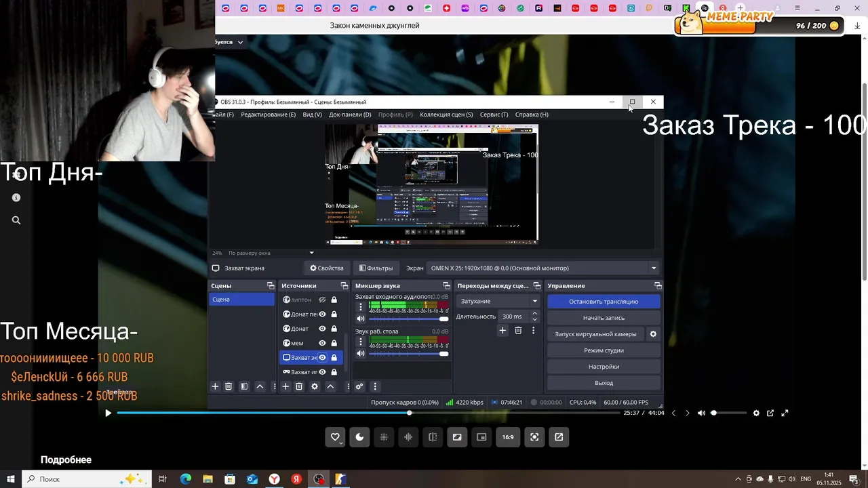Open the Затухание transition dropdown

[x=499, y=301]
